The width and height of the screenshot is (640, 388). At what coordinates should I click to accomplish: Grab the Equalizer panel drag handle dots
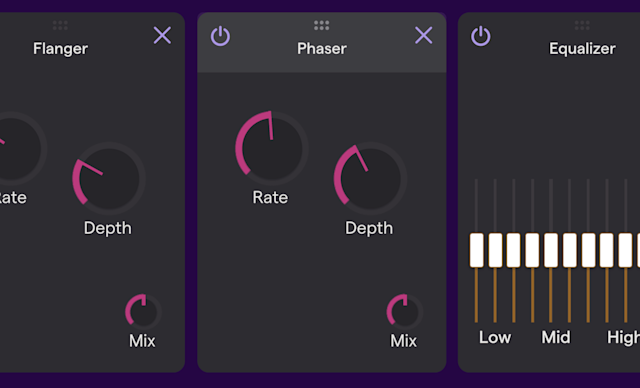582,25
